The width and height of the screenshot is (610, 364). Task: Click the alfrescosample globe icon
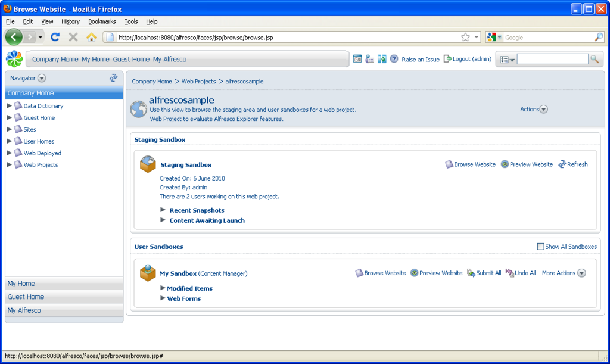138,109
